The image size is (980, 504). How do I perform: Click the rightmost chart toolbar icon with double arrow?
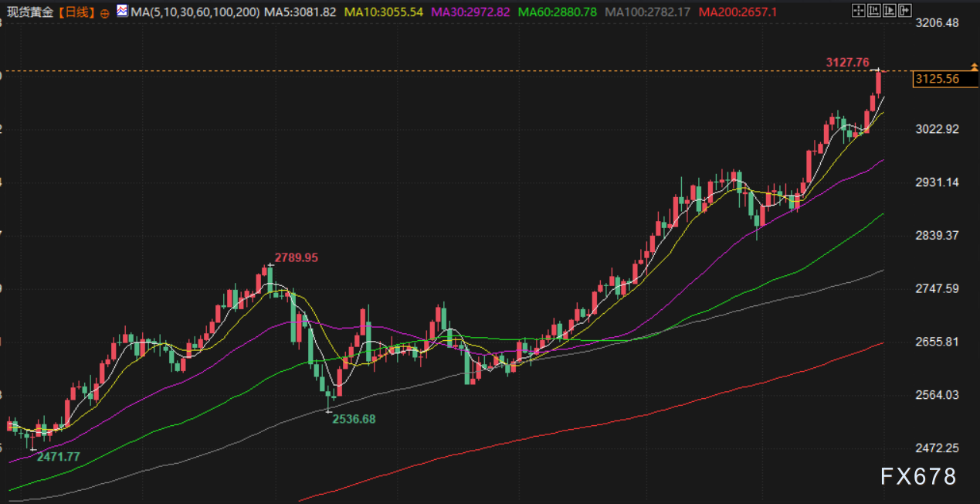point(904,11)
